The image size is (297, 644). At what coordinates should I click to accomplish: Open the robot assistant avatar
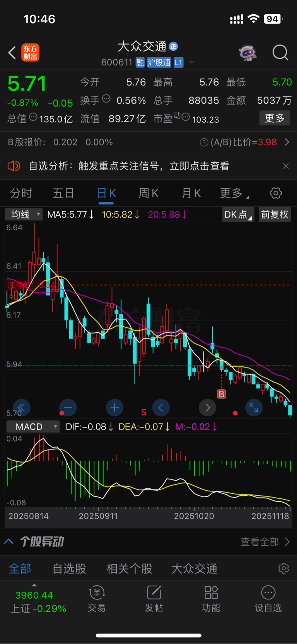(x=248, y=53)
